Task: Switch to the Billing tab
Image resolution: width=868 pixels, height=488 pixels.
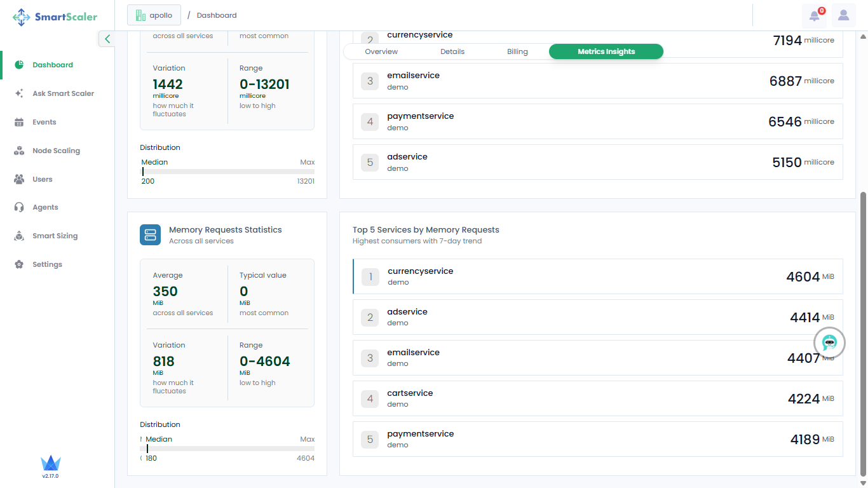Action: (517, 51)
